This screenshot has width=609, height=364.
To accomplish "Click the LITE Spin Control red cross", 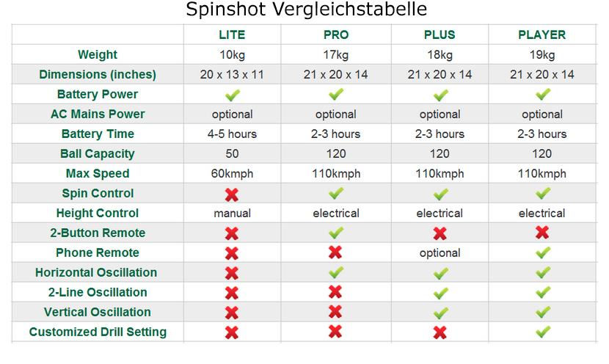I will [x=232, y=194].
